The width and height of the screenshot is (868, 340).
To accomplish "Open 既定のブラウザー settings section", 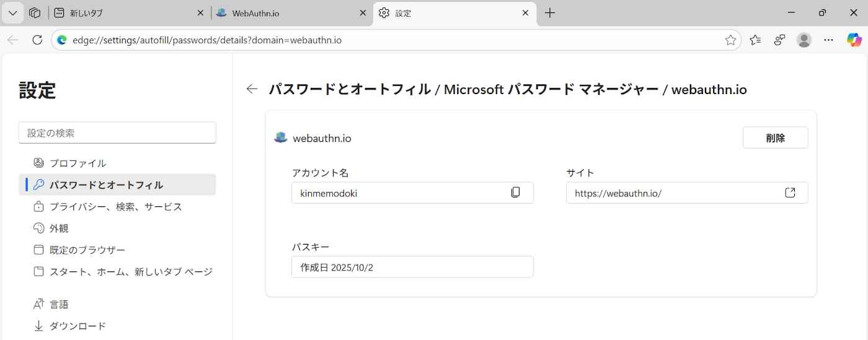I will pyautogui.click(x=117, y=250).
